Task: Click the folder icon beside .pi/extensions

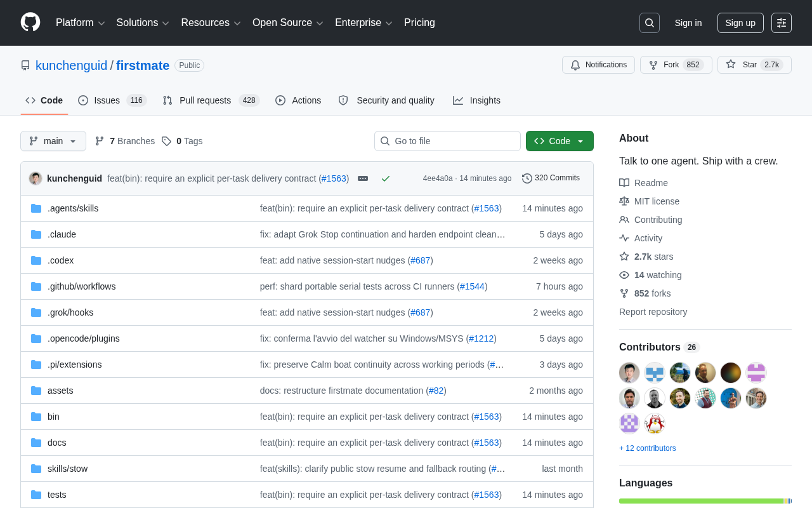Action: coord(36,364)
